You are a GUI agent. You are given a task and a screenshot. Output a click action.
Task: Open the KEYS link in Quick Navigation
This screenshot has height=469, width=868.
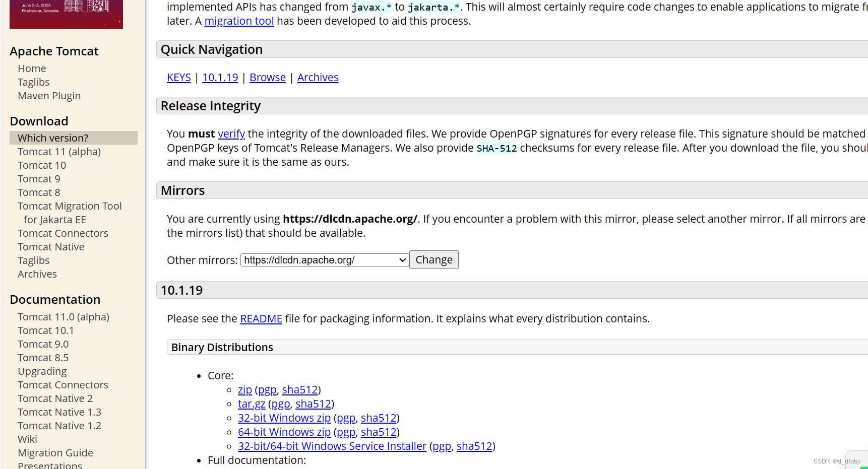(179, 78)
